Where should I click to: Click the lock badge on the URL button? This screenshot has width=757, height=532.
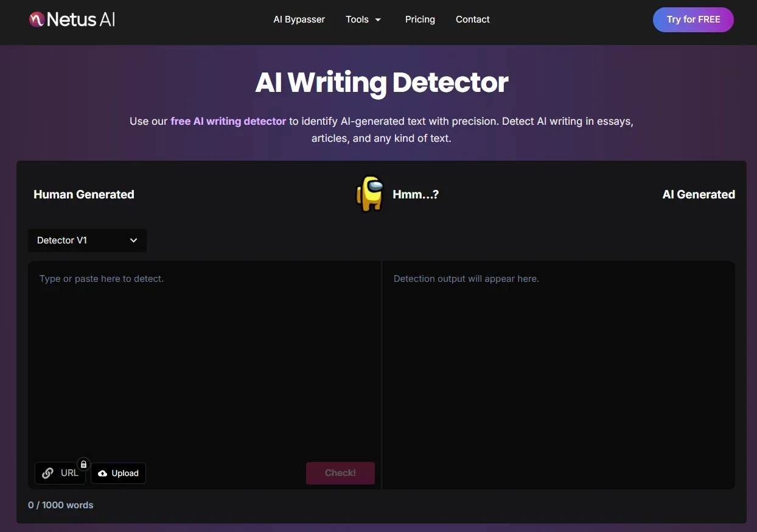pos(84,464)
